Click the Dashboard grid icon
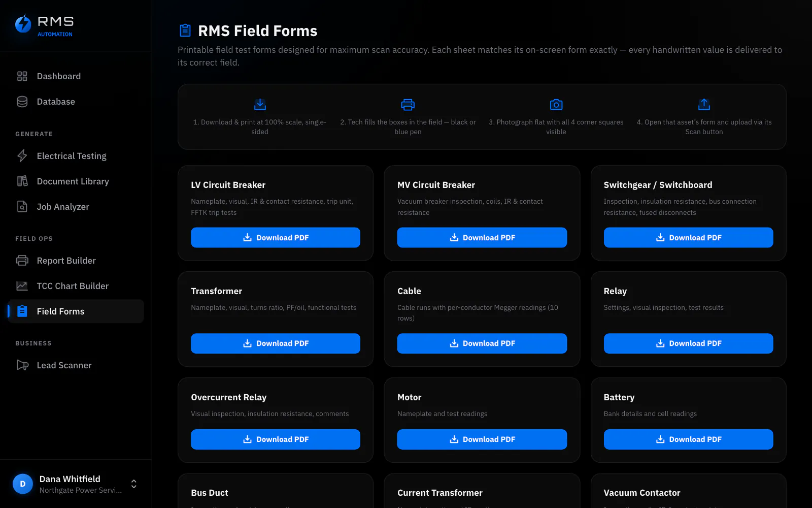 point(22,76)
